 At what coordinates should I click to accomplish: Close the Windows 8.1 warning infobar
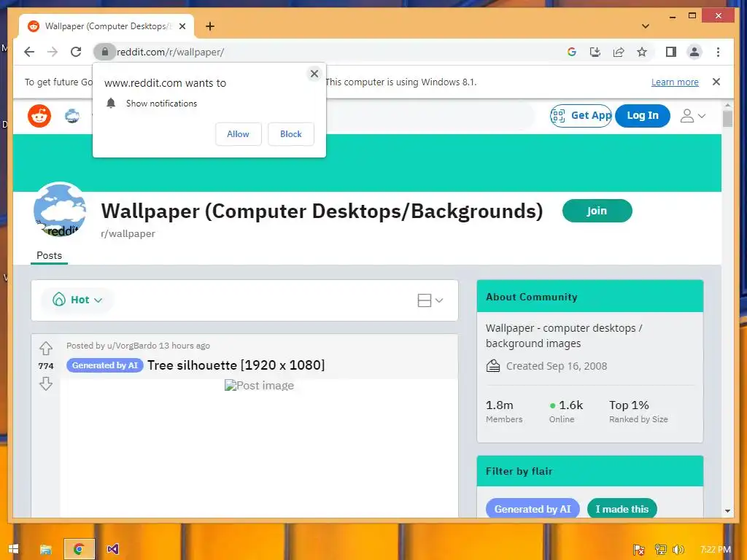point(716,82)
